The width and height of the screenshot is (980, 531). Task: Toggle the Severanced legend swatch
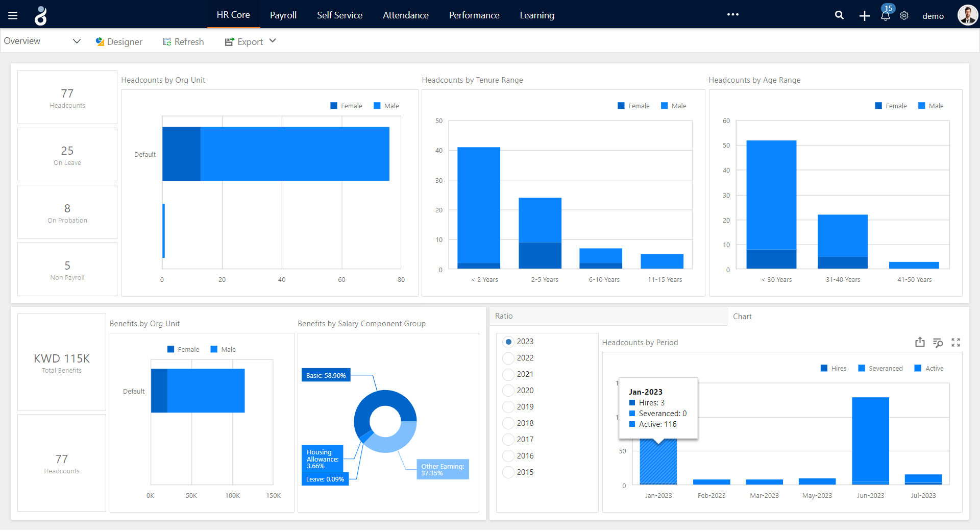pos(862,368)
